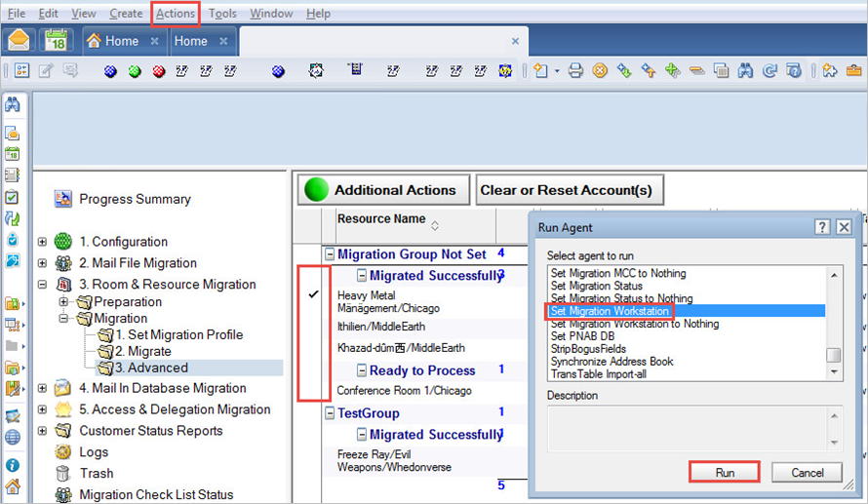Open the Actions menu

tap(176, 14)
